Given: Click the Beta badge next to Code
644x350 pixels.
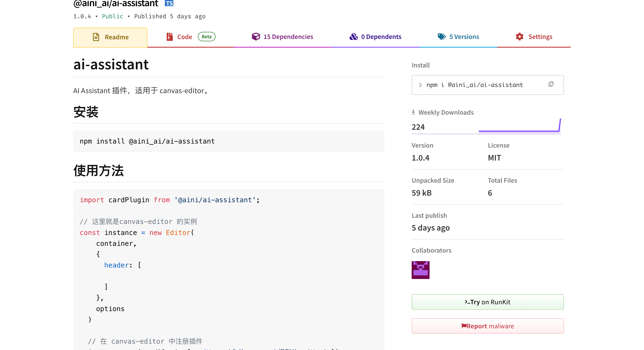Looking at the screenshot, I should pos(207,37).
